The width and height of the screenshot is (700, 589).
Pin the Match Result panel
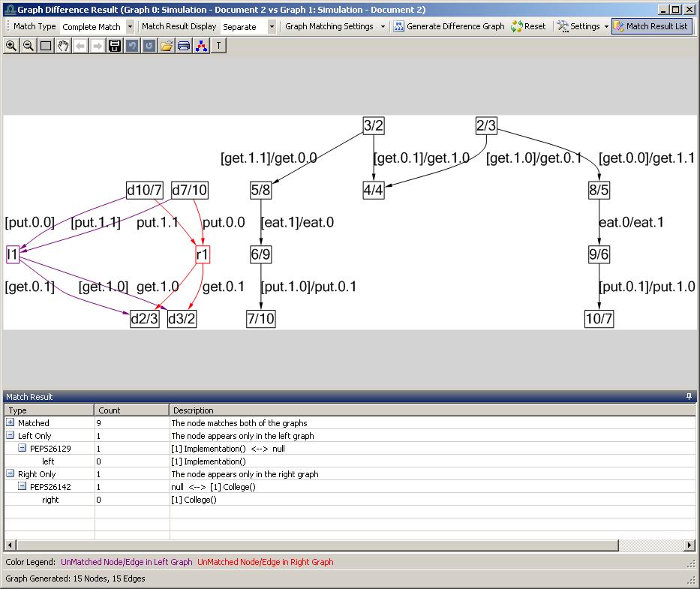point(689,396)
